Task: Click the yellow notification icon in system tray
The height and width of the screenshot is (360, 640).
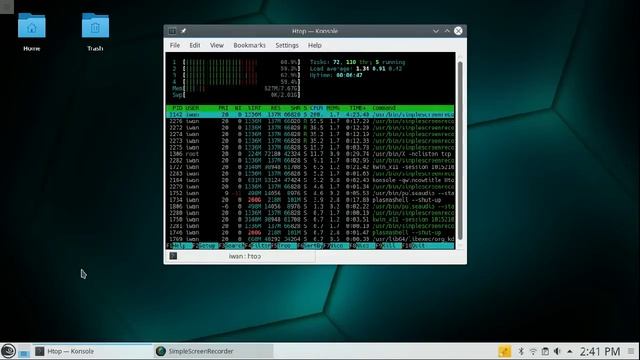Action: 504,351
